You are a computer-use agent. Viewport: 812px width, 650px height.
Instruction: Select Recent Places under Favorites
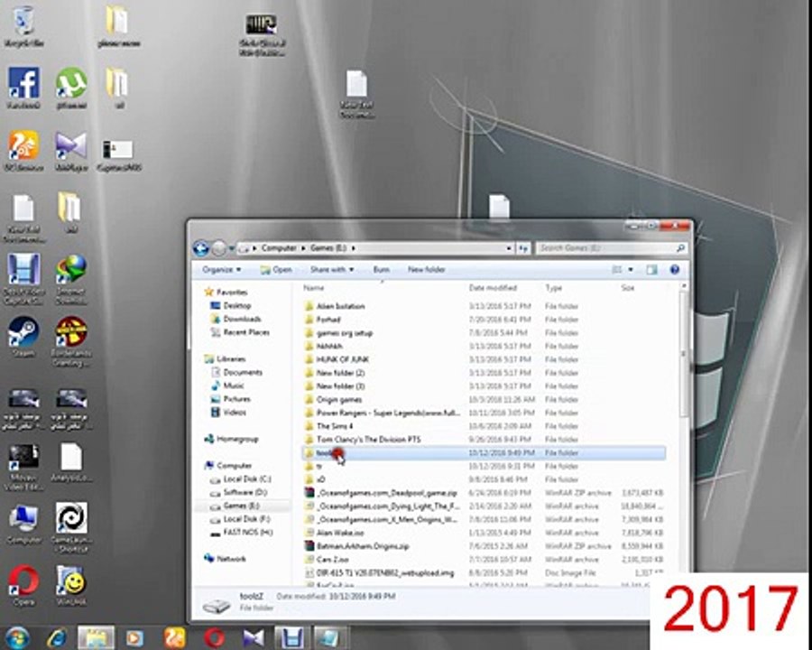240,332
